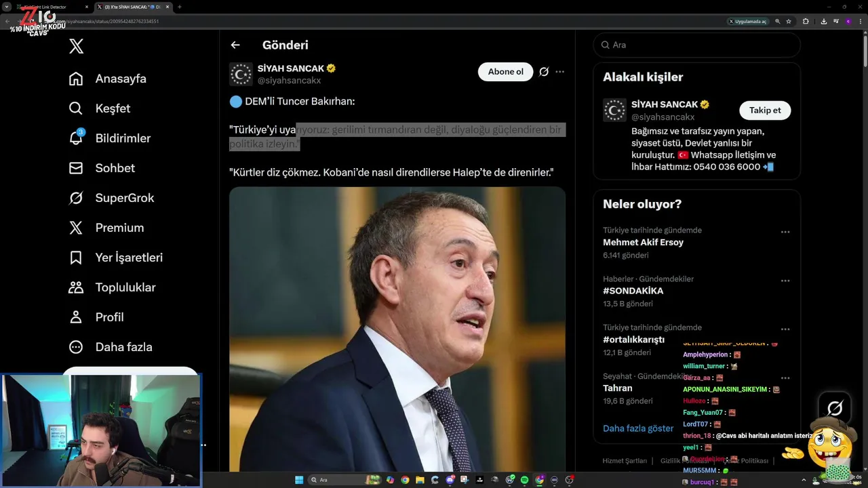Open Copilot icon in taskbar
The image size is (868, 488).
[390, 480]
